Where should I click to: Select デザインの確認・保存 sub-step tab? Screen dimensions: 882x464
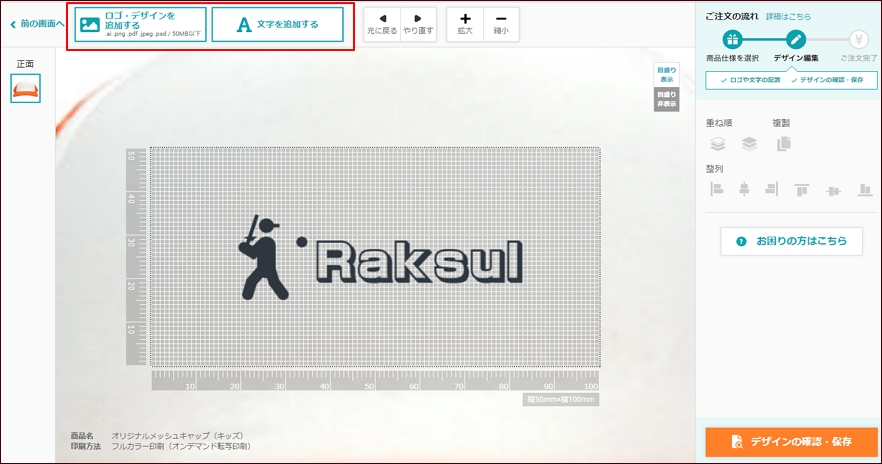click(827, 80)
